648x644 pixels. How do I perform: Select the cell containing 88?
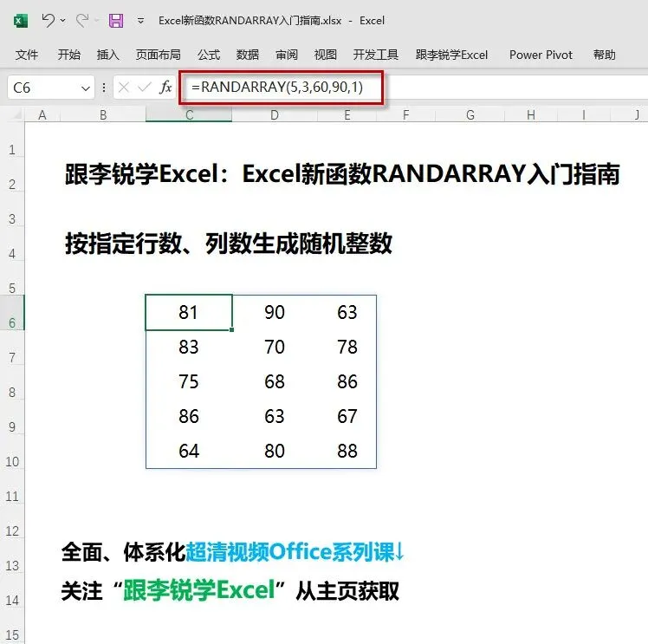pos(347,451)
